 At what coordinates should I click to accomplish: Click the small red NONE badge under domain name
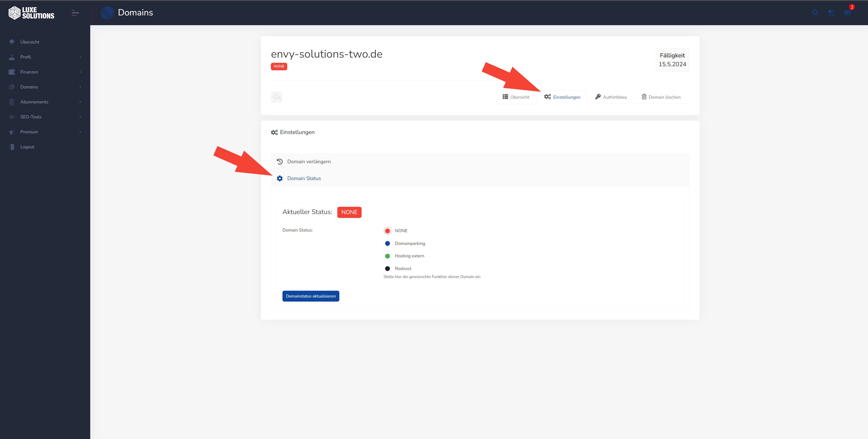(x=279, y=66)
